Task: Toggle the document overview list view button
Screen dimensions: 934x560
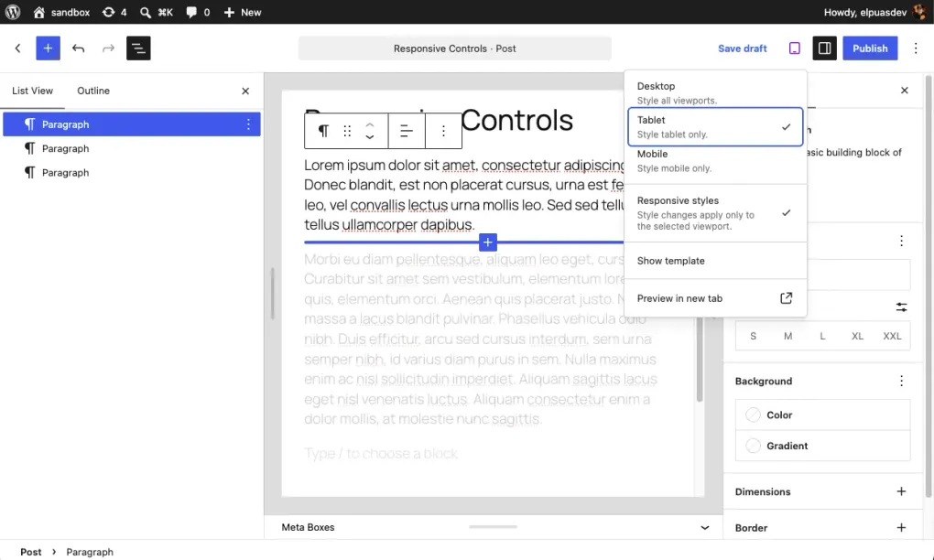Action: pyautogui.click(x=138, y=48)
